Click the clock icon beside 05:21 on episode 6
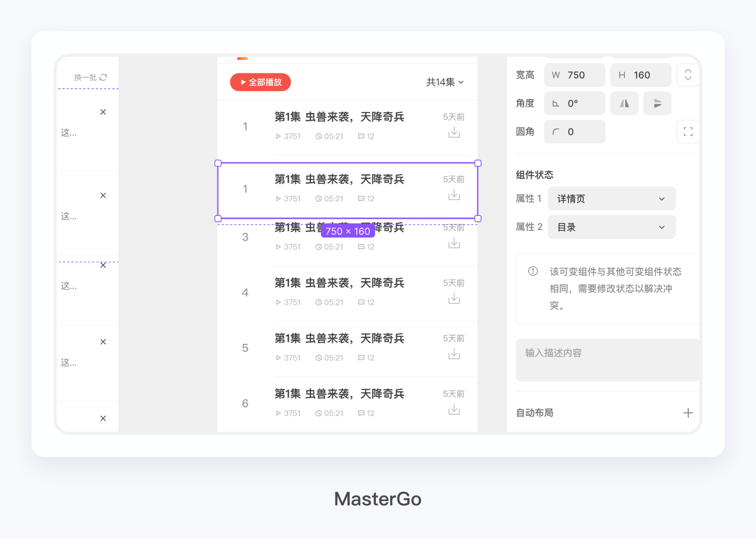756x539 pixels. [x=318, y=413]
